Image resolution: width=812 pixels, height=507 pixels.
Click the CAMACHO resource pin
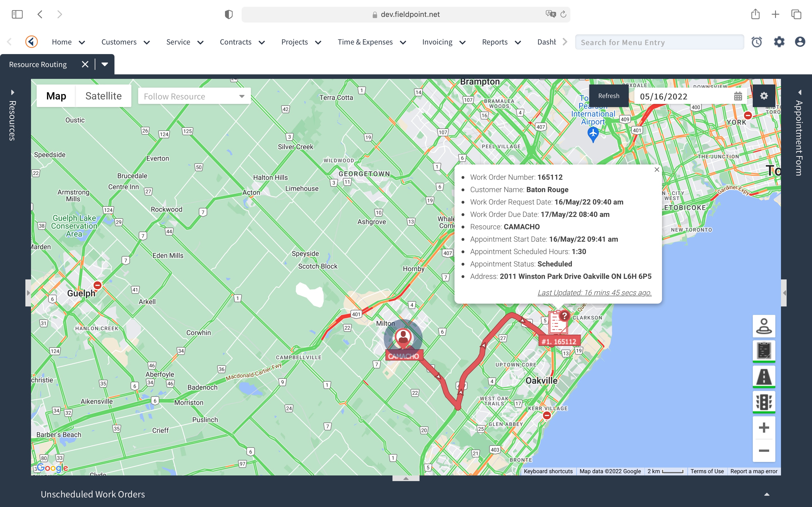point(403,337)
